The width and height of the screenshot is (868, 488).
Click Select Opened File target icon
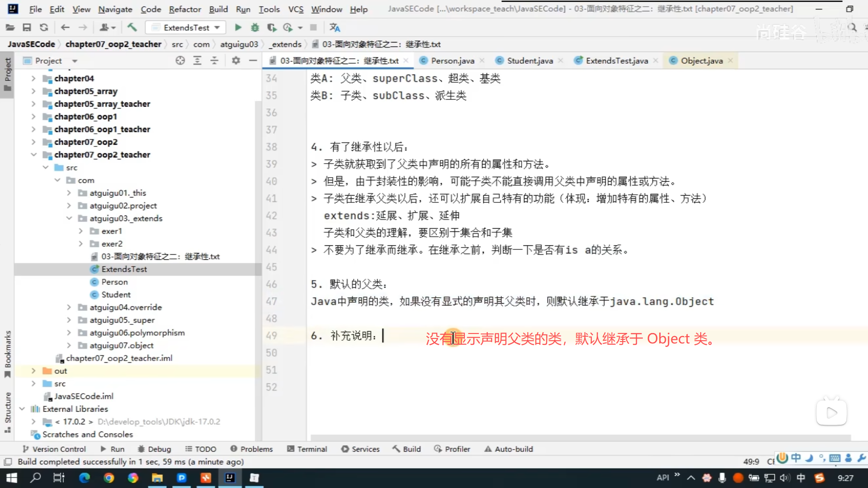coord(180,61)
